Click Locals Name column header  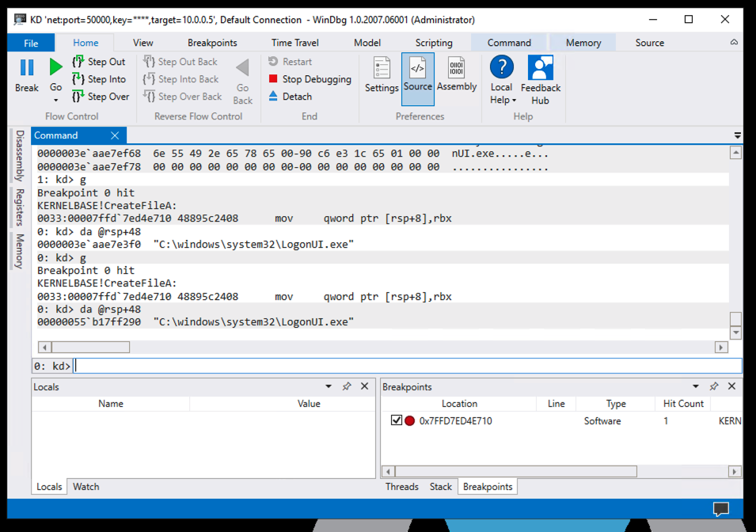111,404
